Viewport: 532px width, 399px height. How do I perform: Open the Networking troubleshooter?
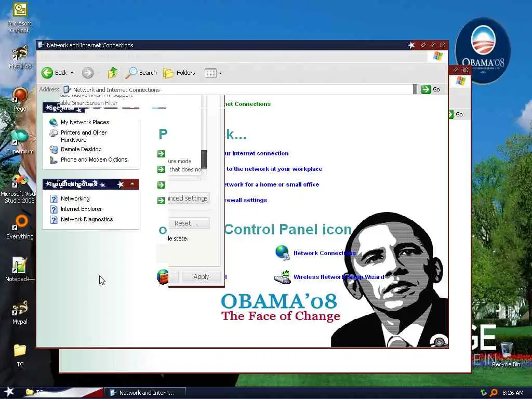pos(75,198)
